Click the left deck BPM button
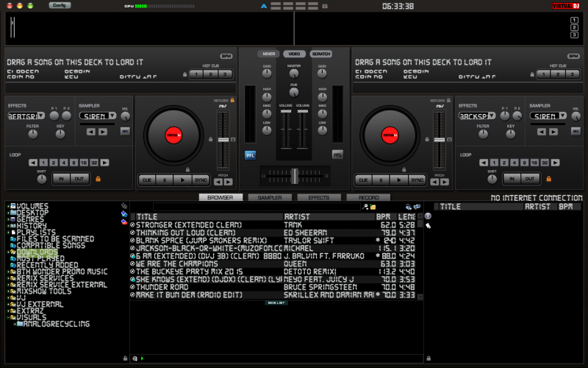This screenshot has height=368, width=588. 226,56
